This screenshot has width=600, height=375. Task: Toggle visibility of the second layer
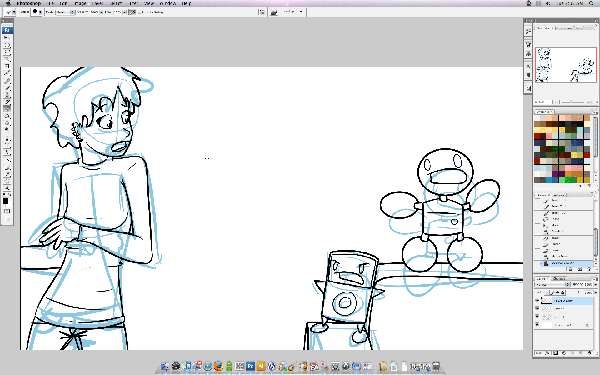tap(537, 308)
